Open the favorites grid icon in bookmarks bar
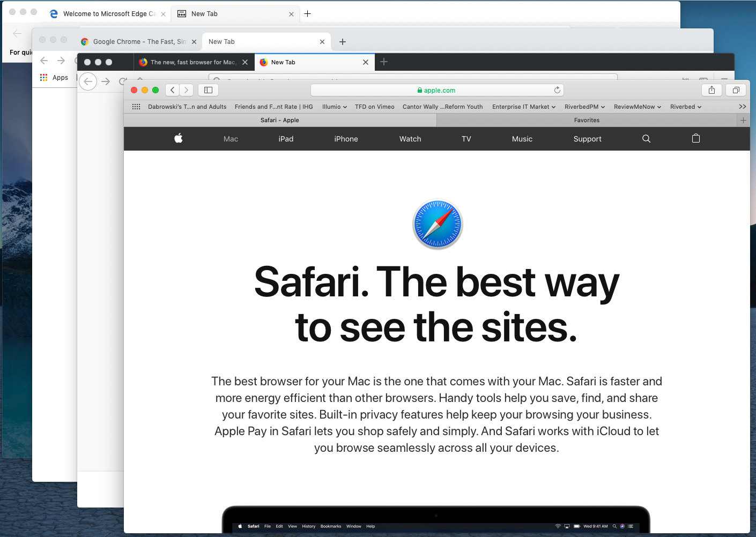The image size is (756, 537). (x=136, y=107)
